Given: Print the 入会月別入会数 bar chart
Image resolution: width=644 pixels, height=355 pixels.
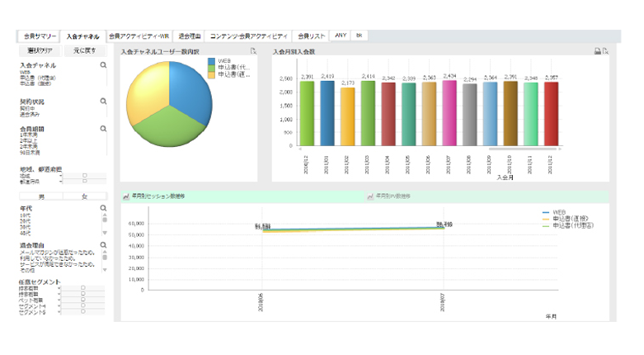Looking at the screenshot, I should tap(598, 51).
